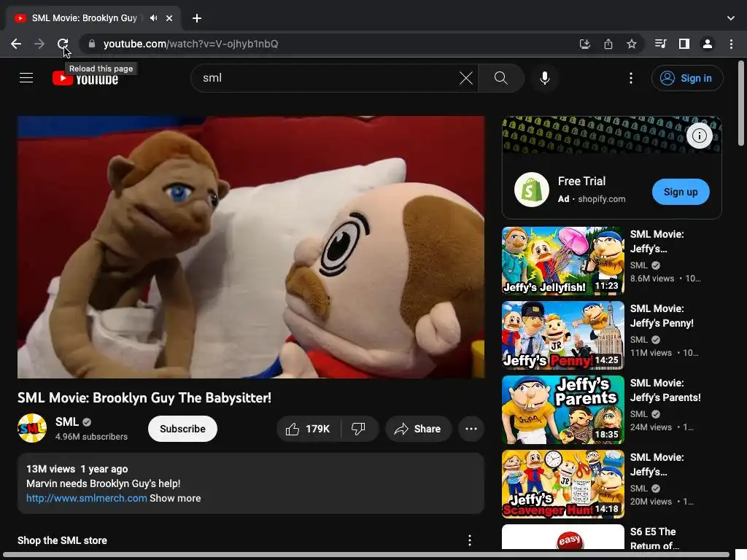Like the video with 179K likes
The height and width of the screenshot is (560, 747).
pos(309,429)
